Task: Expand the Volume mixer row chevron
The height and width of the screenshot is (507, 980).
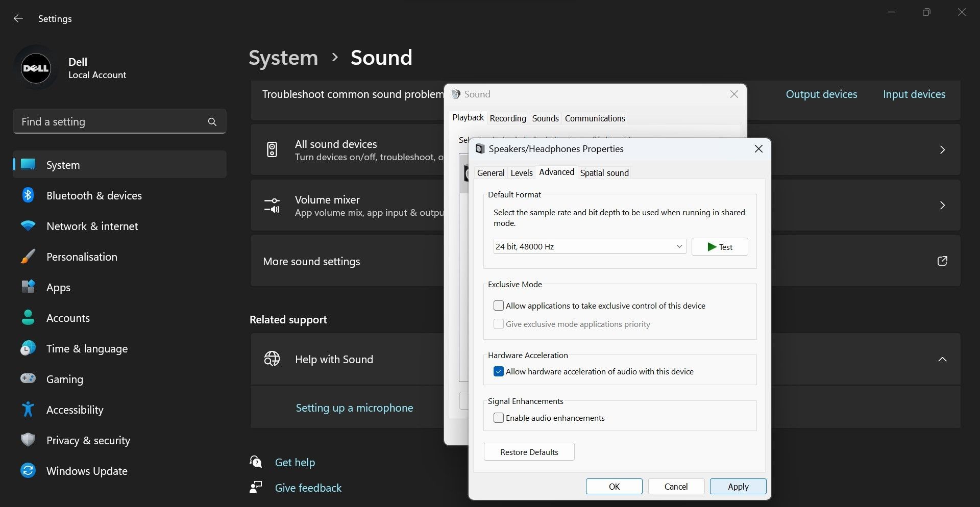Action: pyautogui.click(x=942, y=206)
